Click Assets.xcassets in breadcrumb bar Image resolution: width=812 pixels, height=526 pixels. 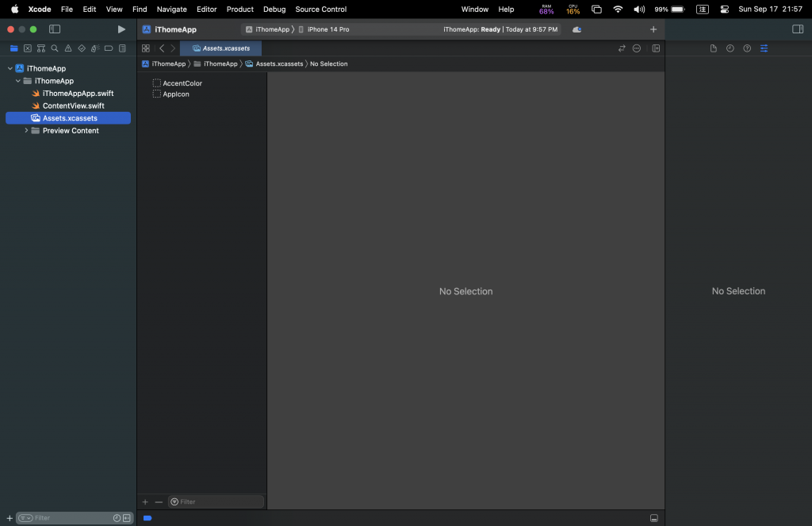tap(274, 63)
